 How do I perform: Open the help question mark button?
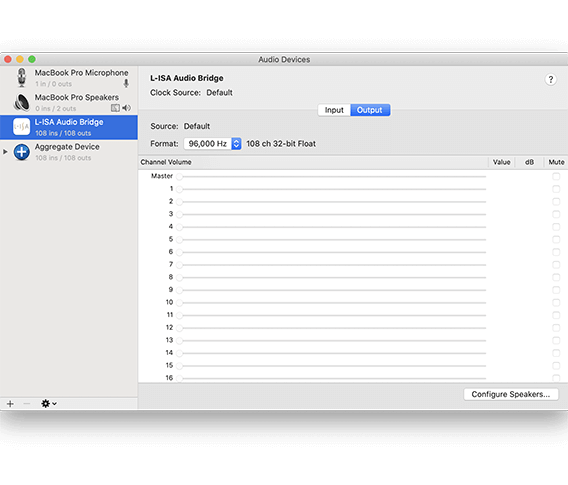tap(551, 79)
